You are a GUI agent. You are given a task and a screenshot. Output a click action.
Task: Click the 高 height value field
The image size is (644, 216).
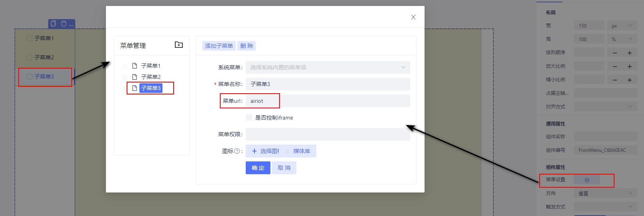(x=589, y=39)
